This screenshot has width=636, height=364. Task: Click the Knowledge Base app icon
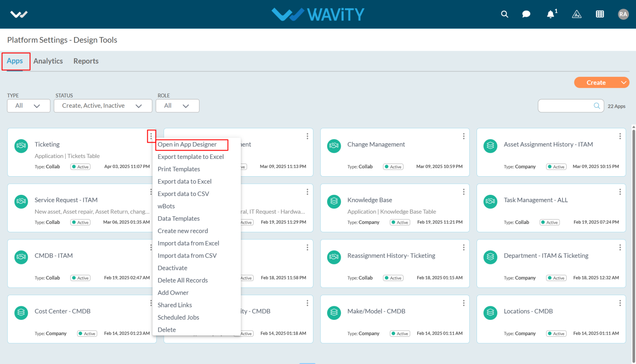(x=334, y=201)
